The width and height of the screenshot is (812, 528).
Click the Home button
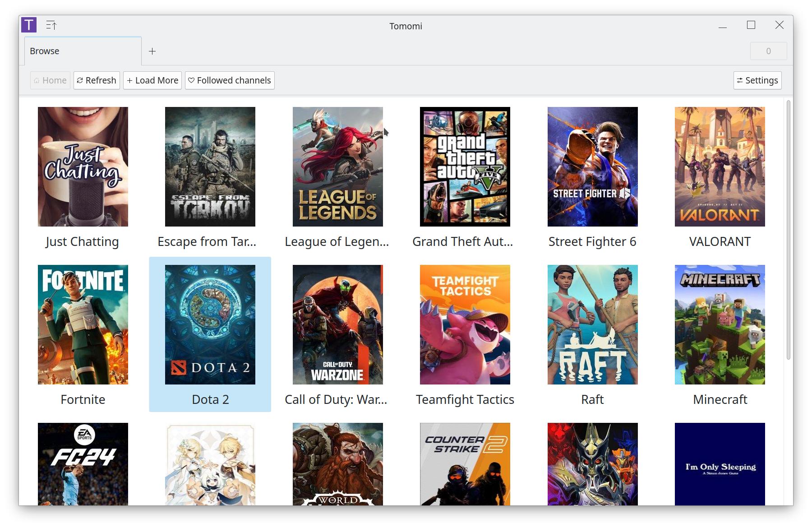click(x=50, y=80)
